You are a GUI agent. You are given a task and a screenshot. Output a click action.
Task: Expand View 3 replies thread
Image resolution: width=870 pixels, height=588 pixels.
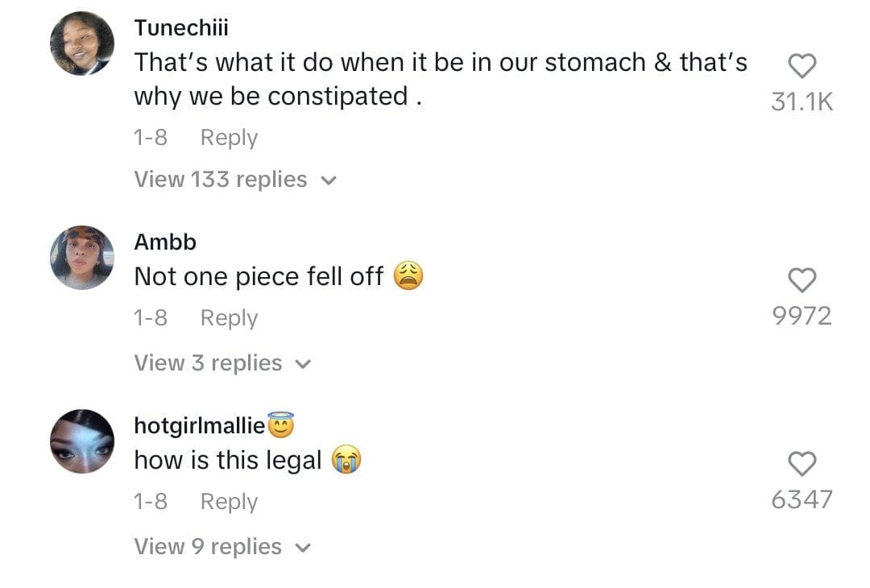pos(222,363)
